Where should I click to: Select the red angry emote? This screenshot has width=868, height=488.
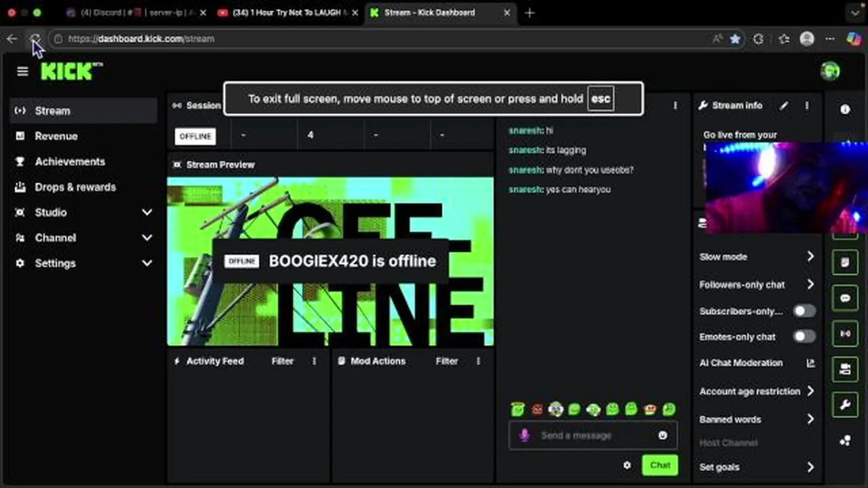tap(537, 409)
